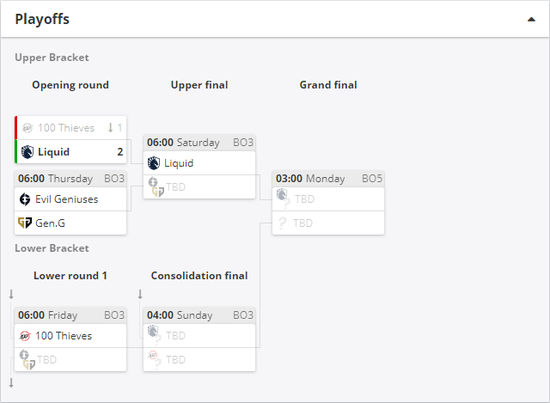Click the 100 Thieves logo in opening round
Screen dimensions: 550x403
(27, 128)
